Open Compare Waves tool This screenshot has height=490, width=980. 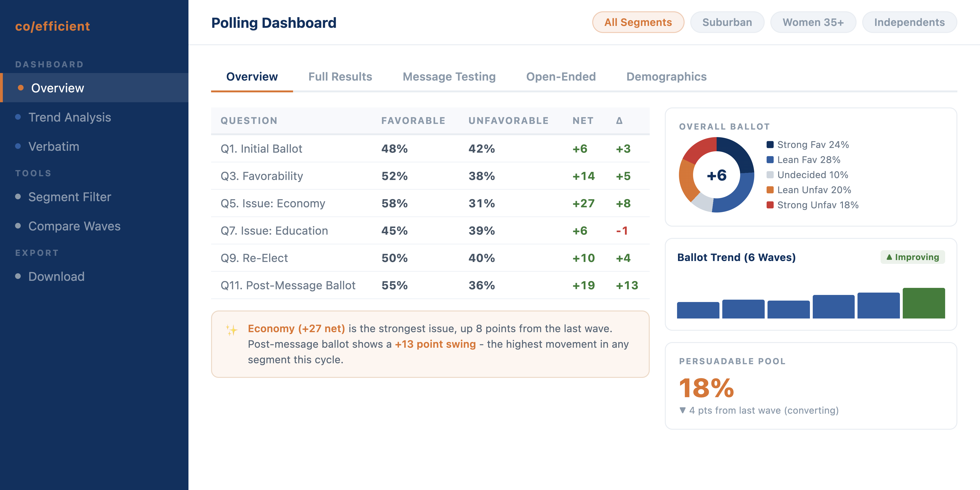coord(75,226)
